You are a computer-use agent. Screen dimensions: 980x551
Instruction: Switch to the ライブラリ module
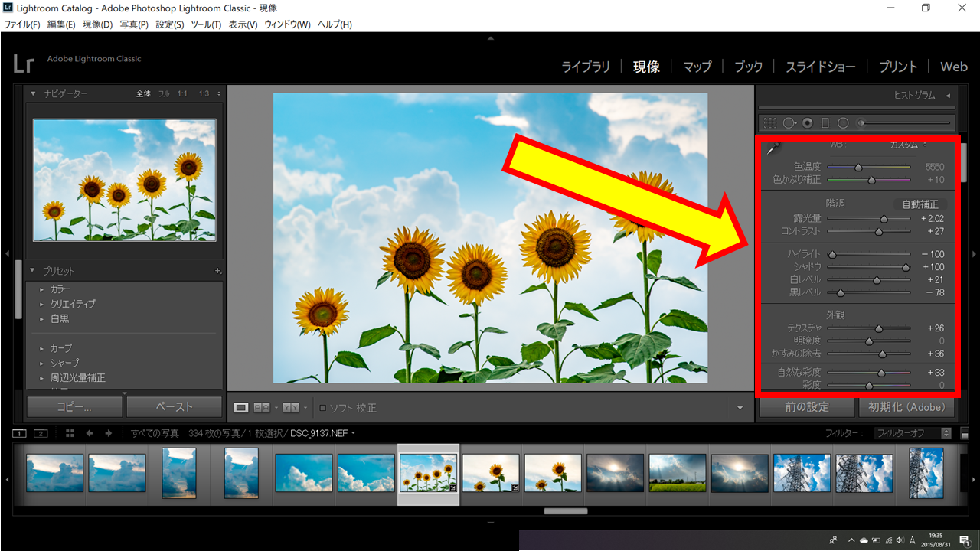[586, 67]
